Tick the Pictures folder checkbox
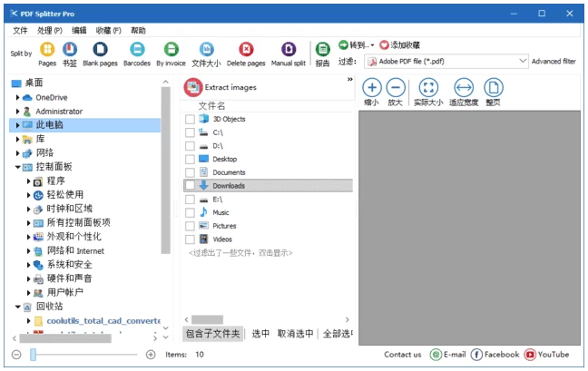The width and height of the screenshot is (588, 371). coord(191,226)
